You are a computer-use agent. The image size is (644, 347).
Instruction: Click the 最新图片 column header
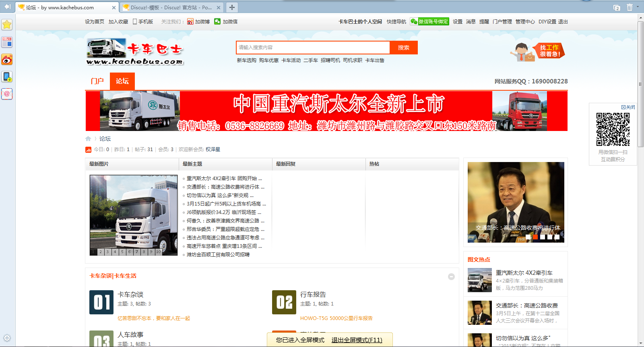(x=99, y=164)
